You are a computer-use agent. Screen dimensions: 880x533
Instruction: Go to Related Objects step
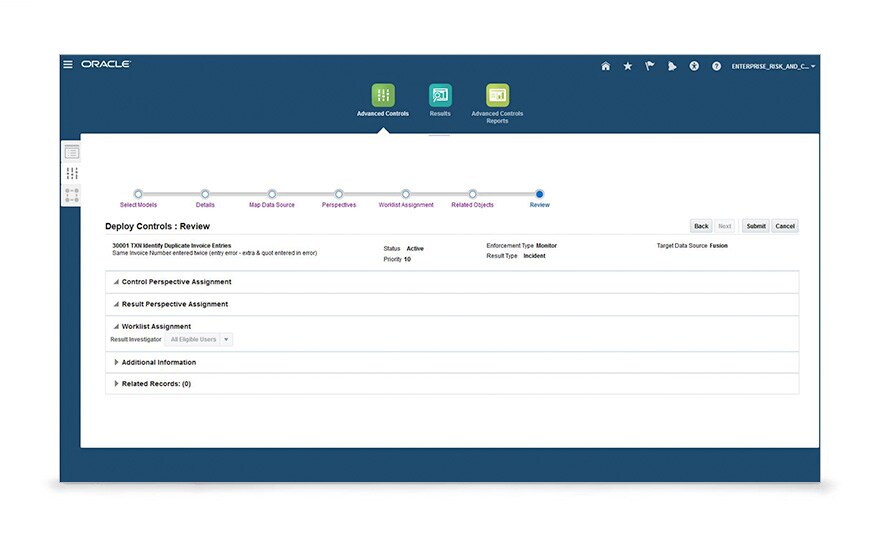click(473, 194)
